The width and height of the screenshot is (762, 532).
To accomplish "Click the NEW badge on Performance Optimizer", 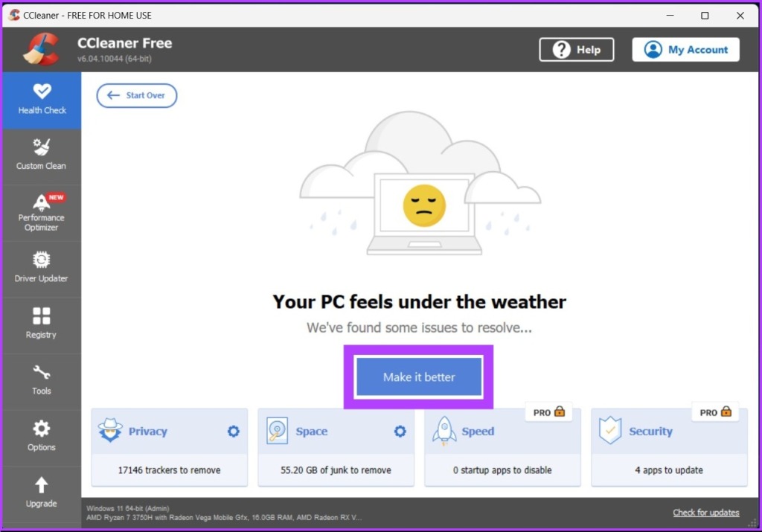I will pyautogui.click(x=56, y=197).
